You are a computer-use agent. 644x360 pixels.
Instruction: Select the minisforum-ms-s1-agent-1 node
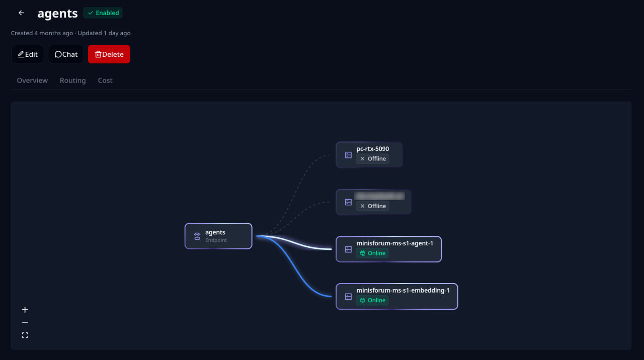tap(389, 249)
